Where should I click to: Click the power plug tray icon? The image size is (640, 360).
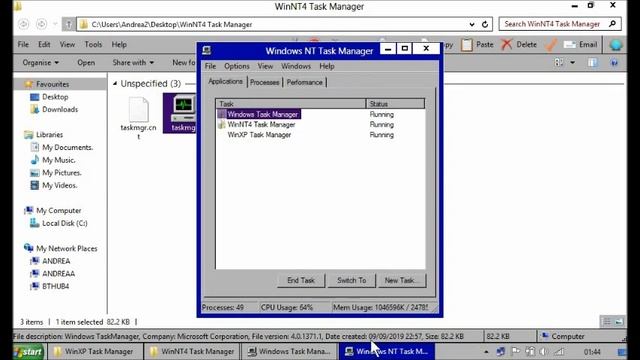pos(530,351)
